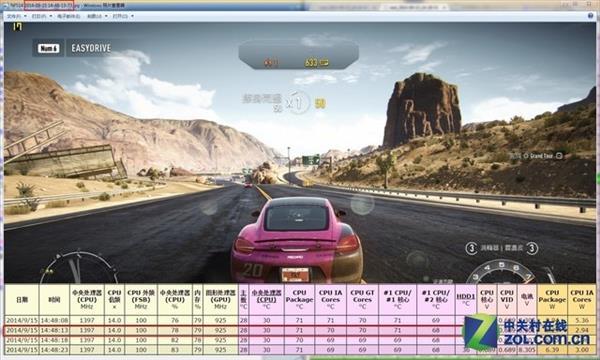
Task: Click the yellow frame rate counter 17
Action: click(x=18, y=27)
